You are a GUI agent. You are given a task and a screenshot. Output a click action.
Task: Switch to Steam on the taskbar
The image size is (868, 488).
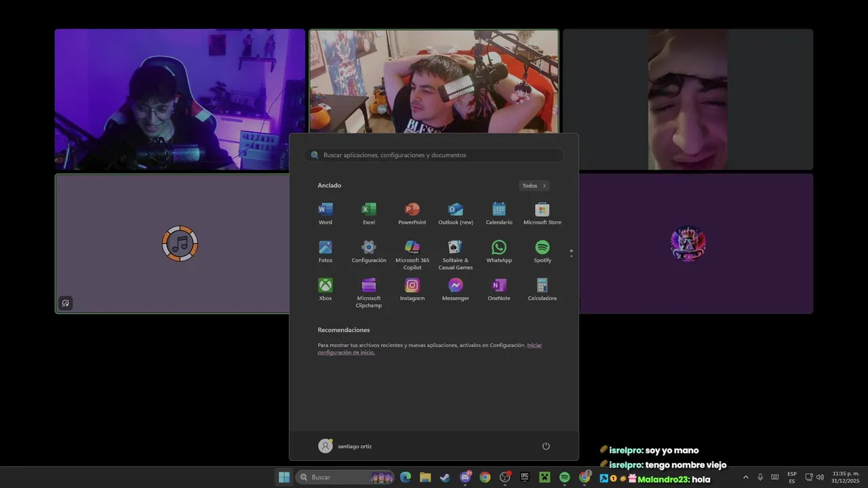445,477
